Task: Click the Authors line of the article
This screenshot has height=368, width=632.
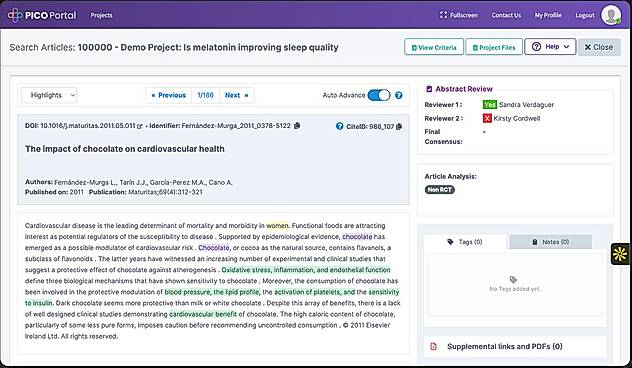Action: [x=129, y=182]
